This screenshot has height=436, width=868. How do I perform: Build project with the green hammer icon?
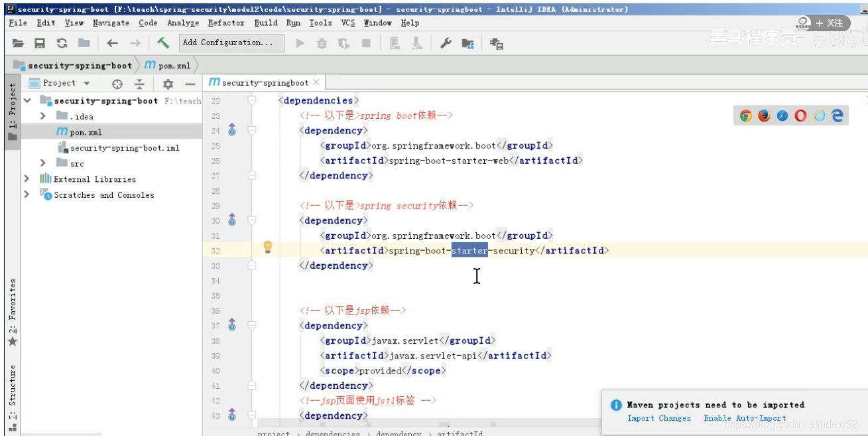[x=163, y=43]
